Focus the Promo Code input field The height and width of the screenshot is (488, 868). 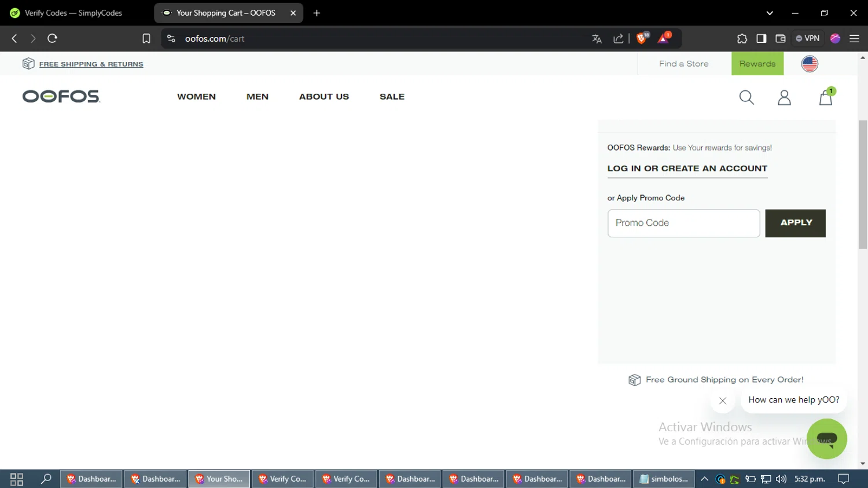coord(683,223)
